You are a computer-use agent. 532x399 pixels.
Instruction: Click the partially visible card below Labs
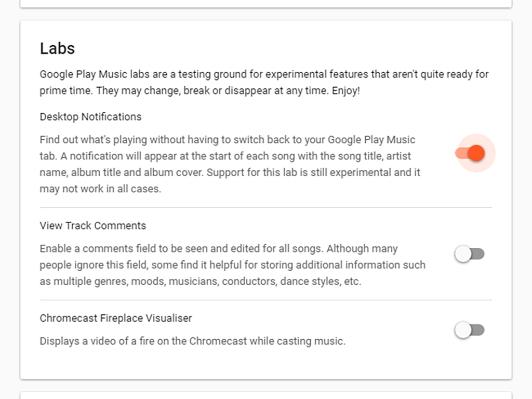[265, 395]
